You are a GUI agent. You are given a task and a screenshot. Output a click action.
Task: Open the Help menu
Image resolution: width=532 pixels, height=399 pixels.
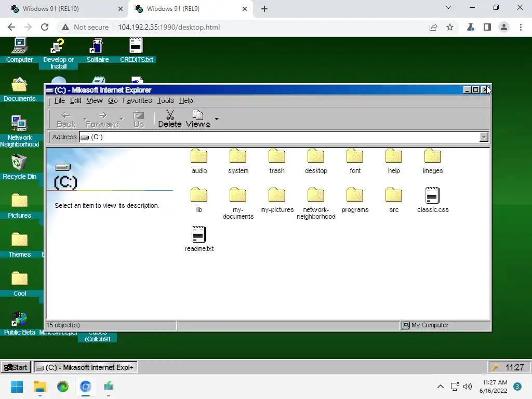(x=186, y=100)
